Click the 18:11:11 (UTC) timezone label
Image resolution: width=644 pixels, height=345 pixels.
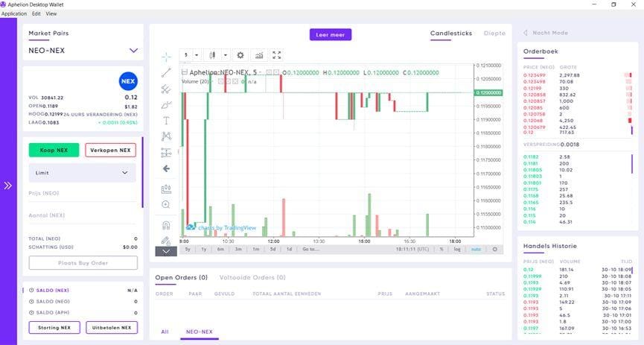(412, 249)
